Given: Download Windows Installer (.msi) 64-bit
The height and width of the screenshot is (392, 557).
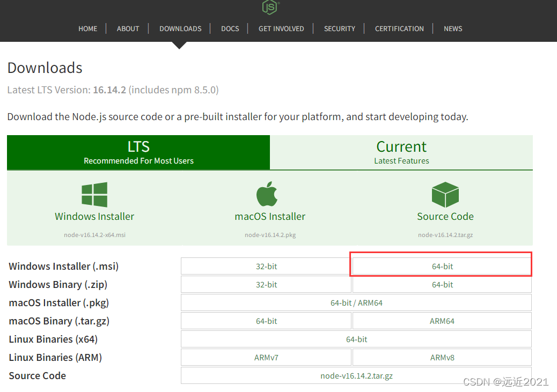Looking at the screenshot, I should 442,267.
